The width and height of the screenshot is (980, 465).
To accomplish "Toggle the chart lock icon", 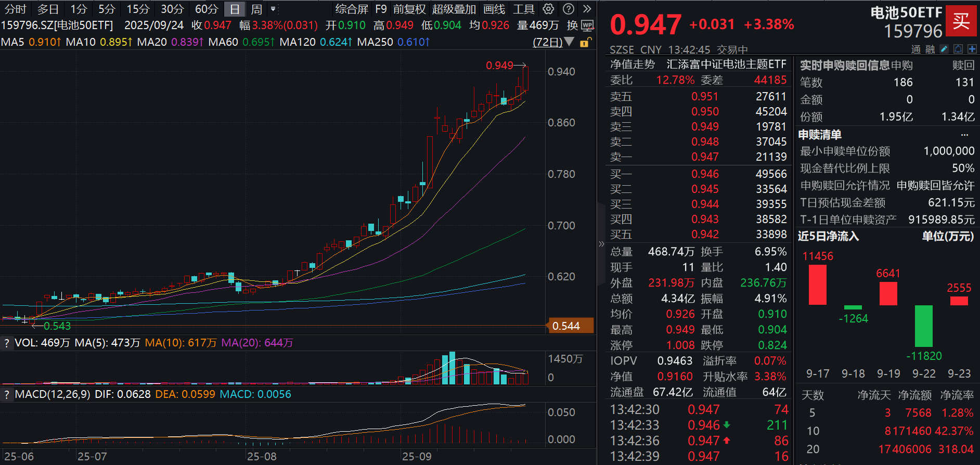I will [x=585, y=43].
